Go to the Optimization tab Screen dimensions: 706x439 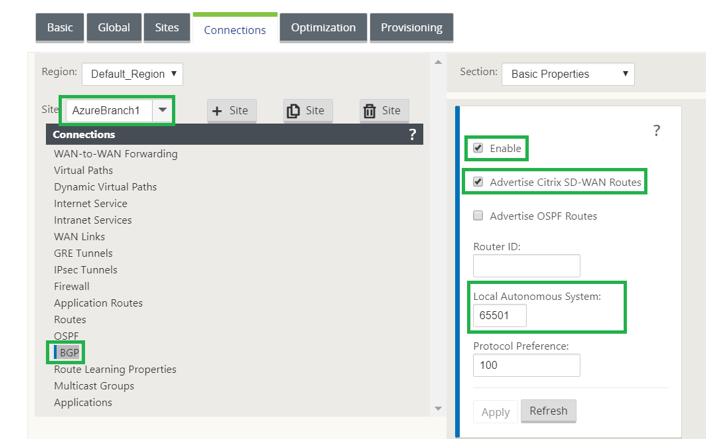pos(323,27)
